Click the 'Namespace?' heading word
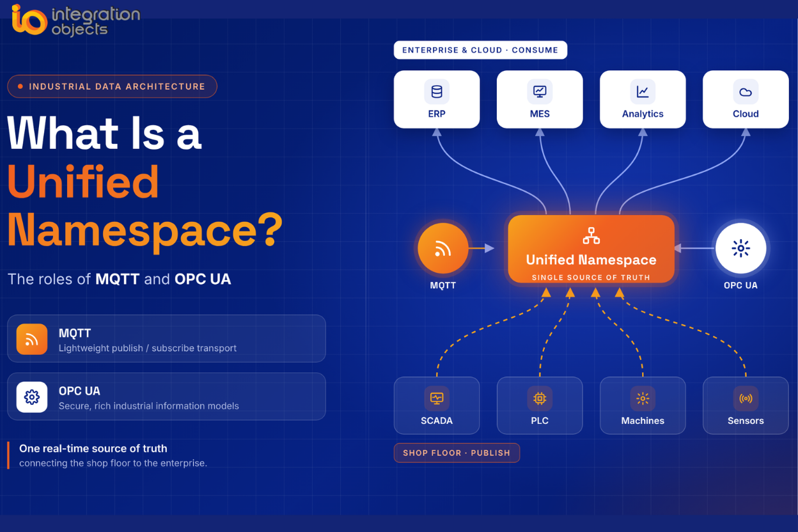Image resolution: width=798 pixels, height=532 pixels. coord(145,230)
